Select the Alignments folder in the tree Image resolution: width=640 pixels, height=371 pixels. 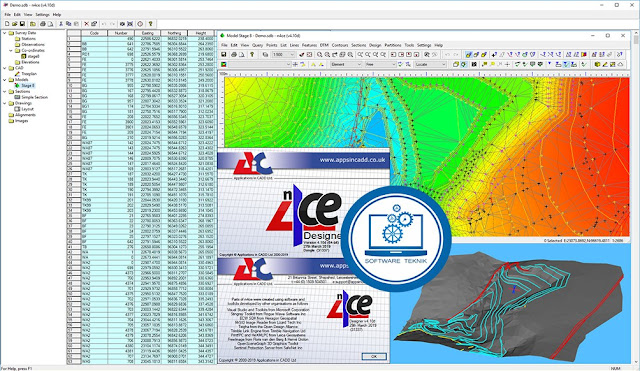pos(25,115)
